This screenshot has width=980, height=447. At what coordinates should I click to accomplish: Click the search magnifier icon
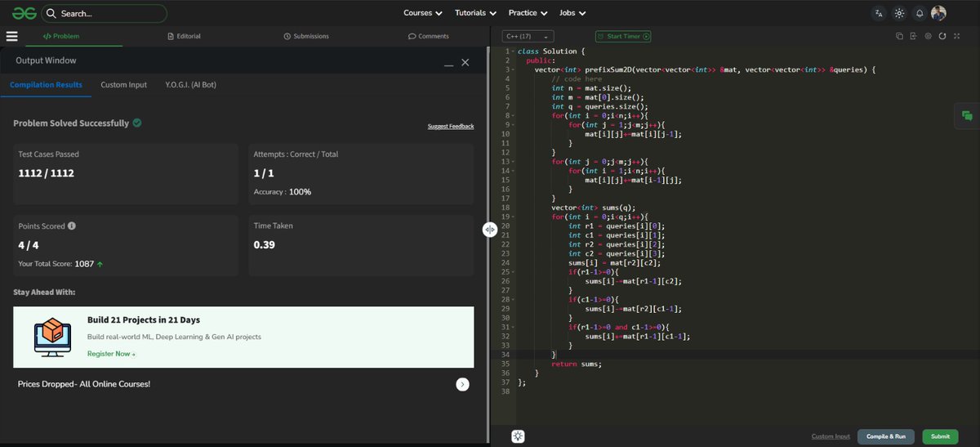[x=51, y=13]
